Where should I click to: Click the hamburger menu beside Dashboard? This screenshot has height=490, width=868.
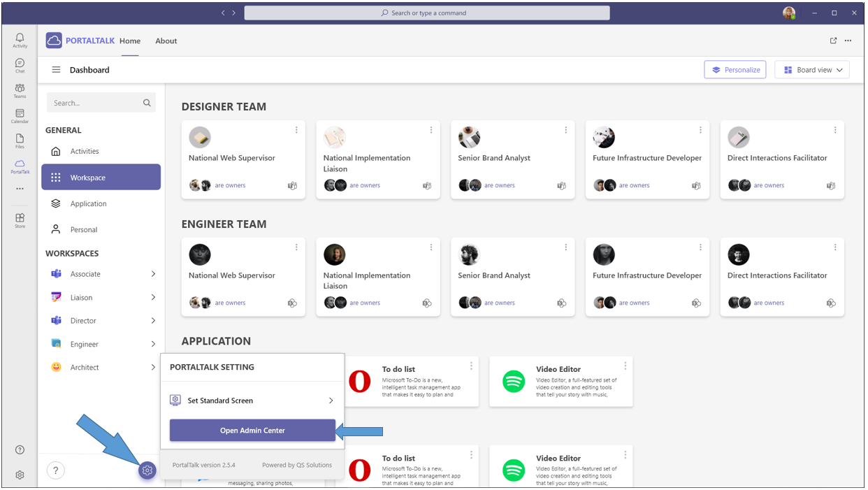pyautogui.click(x=56, y=70)
